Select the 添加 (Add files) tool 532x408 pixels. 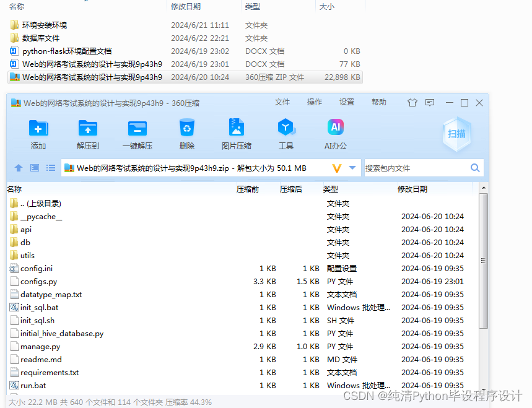point(38,133)
